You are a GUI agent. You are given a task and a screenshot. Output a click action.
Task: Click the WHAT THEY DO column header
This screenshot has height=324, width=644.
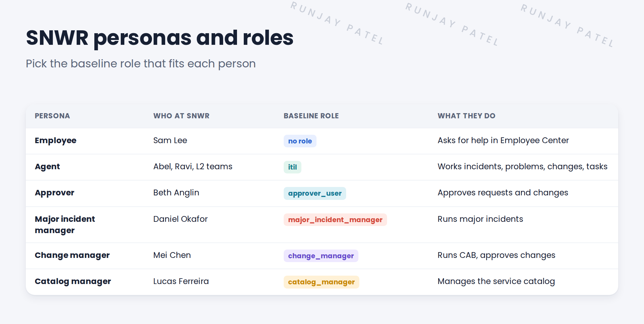(466, 116)
